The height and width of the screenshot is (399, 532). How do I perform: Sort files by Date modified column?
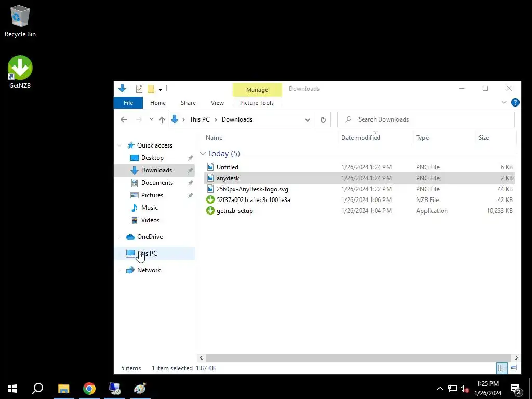click(361, 137)
